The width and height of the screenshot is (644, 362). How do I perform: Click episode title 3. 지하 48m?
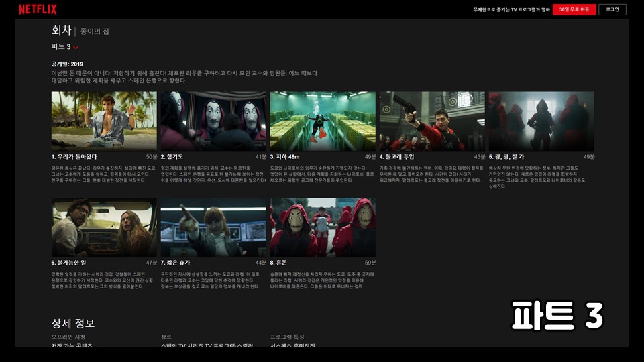click(x=284, y=157)
